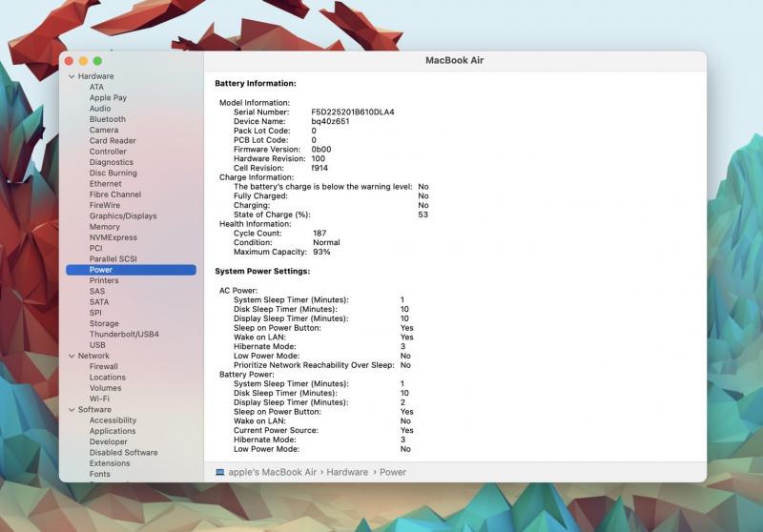Select Fibre Channel in the sidebar

115,194
